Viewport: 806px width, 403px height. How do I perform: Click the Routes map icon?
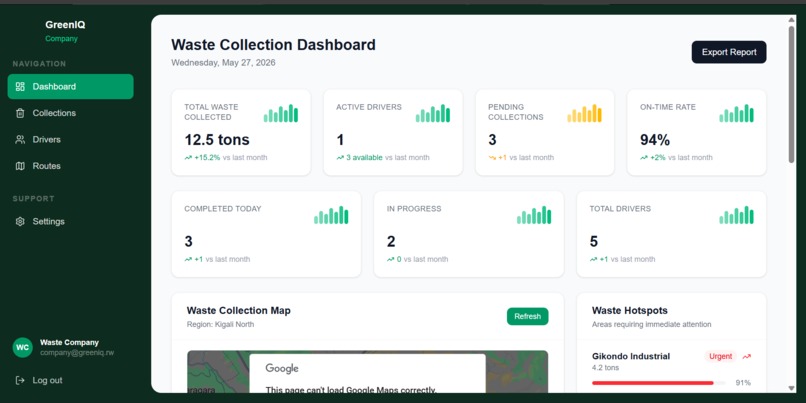click(20, 166)
